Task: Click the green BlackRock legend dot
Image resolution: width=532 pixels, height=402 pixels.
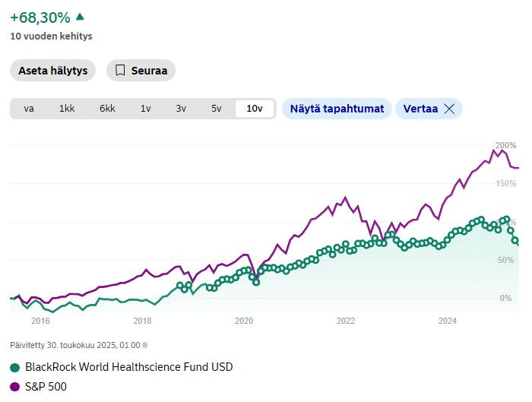Action: pyautogui.click(x=15, y=368)
